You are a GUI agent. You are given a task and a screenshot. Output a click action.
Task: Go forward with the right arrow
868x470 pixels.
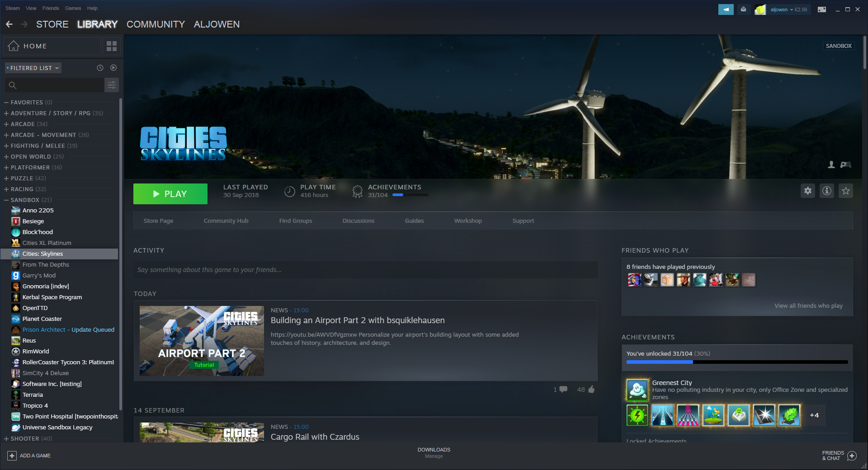pyautogui.click(x=24, y=24)
